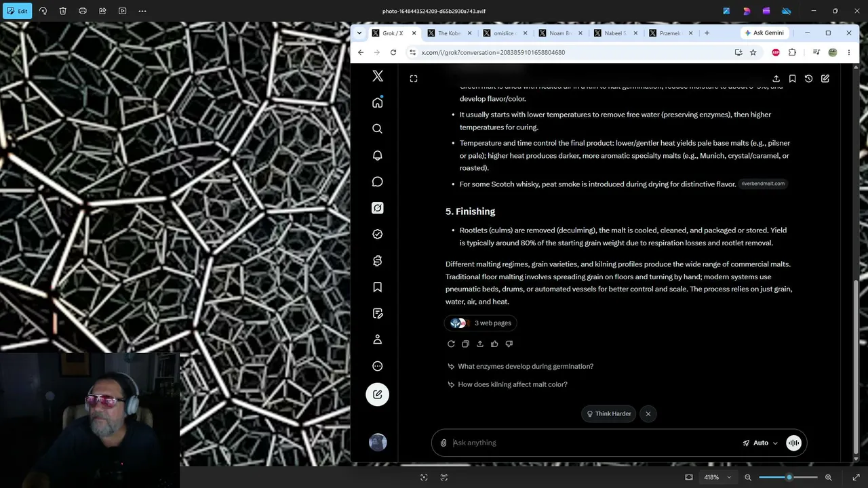
Task: Zoom out with magnifier minus icon
Action: pos(748,478)
